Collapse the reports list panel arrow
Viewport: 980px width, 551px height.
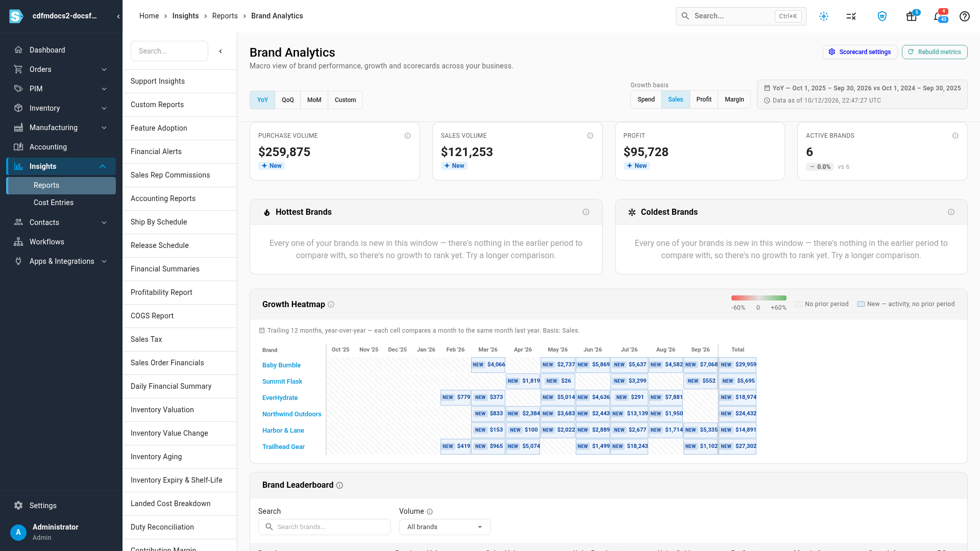(220, 51)
